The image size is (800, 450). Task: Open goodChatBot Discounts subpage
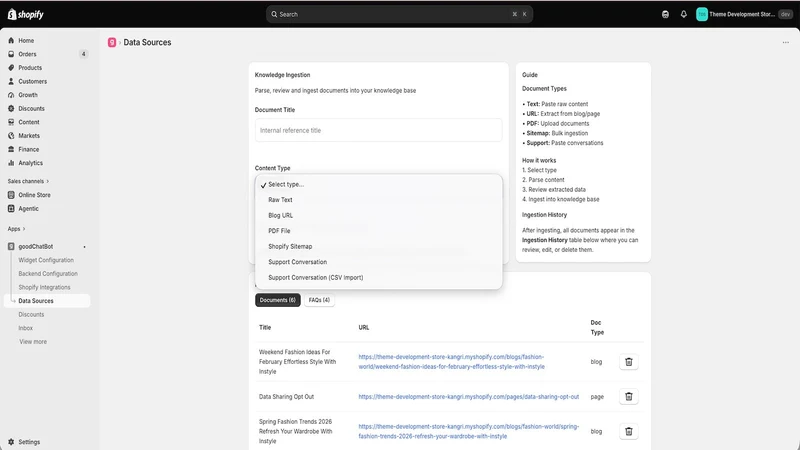coord(31,315)
